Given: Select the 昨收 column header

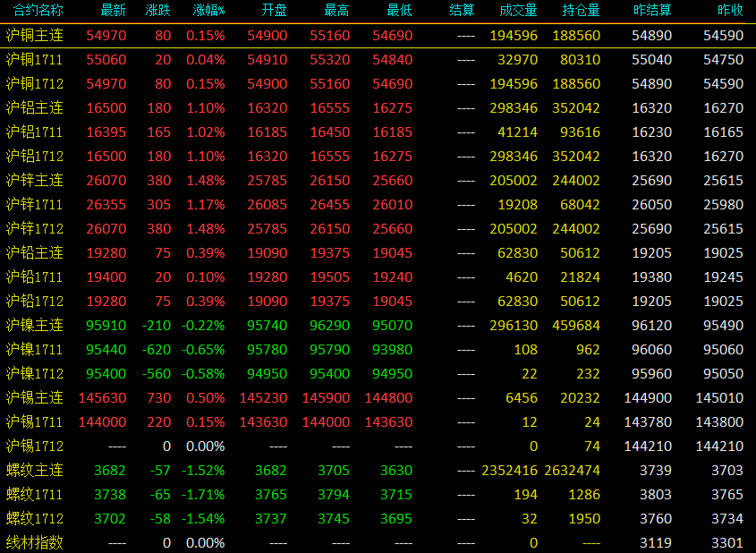Looking at the screenshot, I should tap(730, 11).
